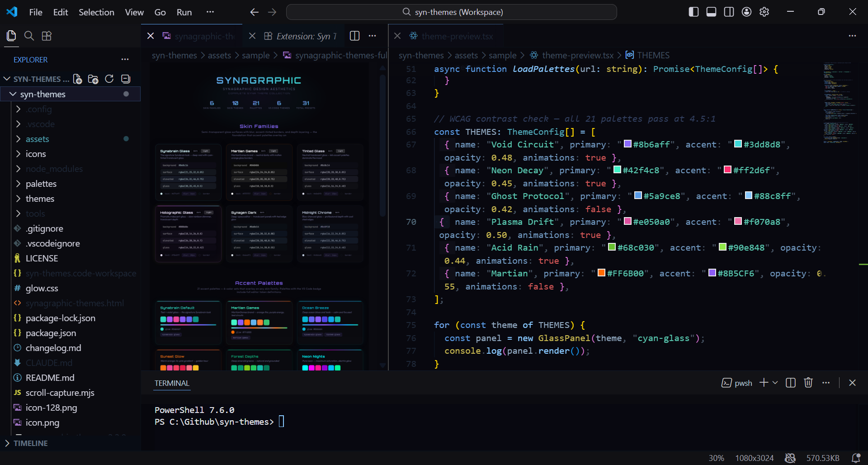Split the terminal pane
The height and width of the screenshot is (465, 868).
pos(791,383)
